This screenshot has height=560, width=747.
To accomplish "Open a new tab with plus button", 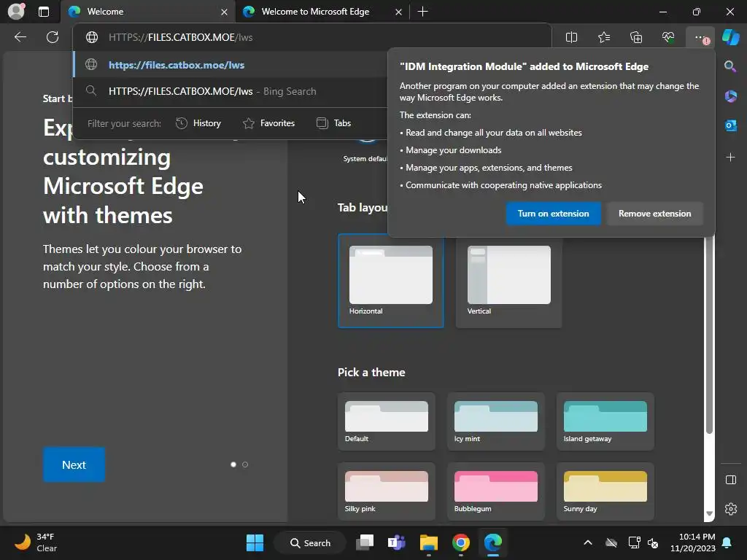I will tap(422, 12).
